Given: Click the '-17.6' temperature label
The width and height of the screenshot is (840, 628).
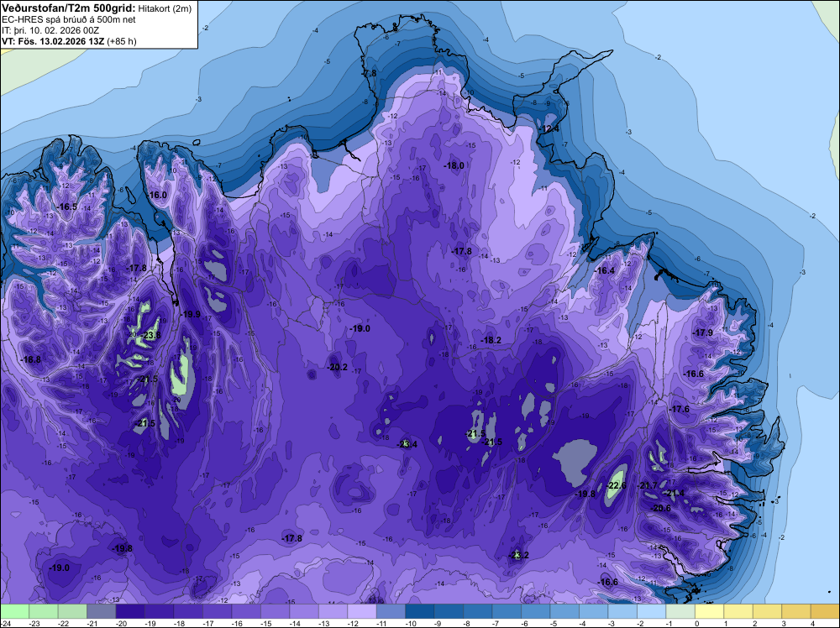Looking at the screenshot, I should 680,409.
